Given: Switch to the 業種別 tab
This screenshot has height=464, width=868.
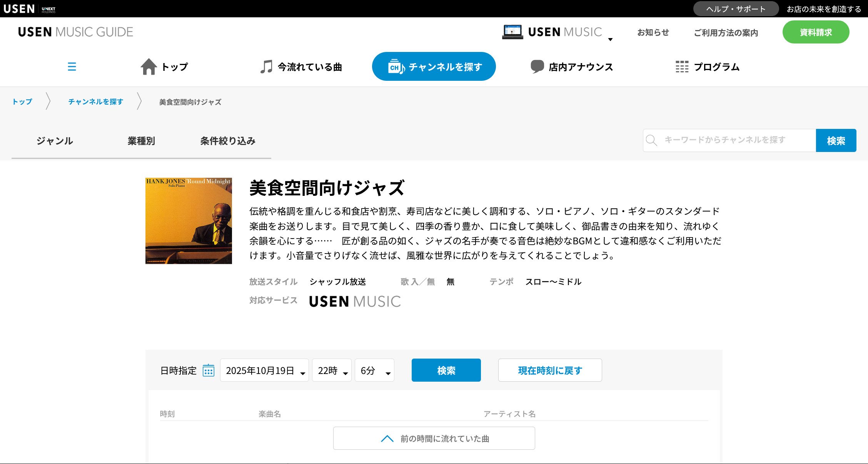Looking at the screenshot, I should coord(141,141).
